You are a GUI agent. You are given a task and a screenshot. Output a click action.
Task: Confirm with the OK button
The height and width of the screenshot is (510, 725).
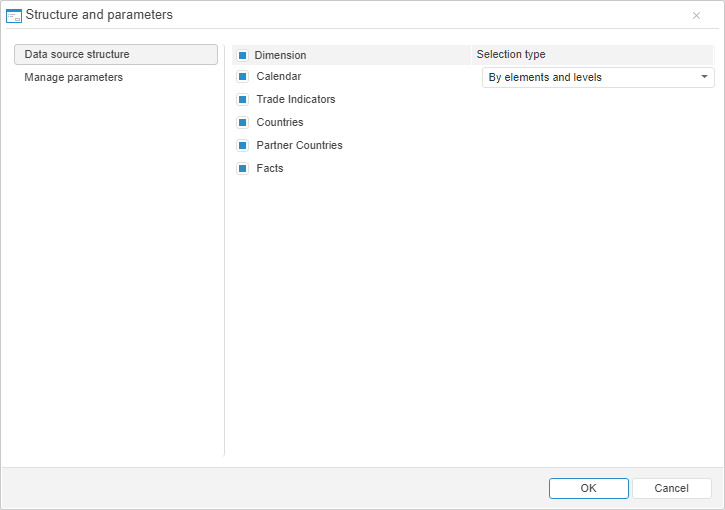click(x=588, y=488)
